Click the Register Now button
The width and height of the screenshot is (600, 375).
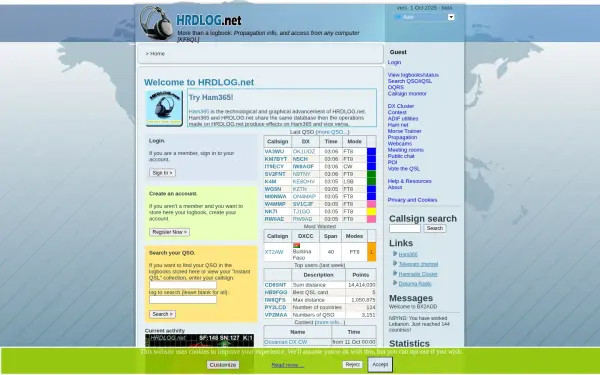click(170, 232)
